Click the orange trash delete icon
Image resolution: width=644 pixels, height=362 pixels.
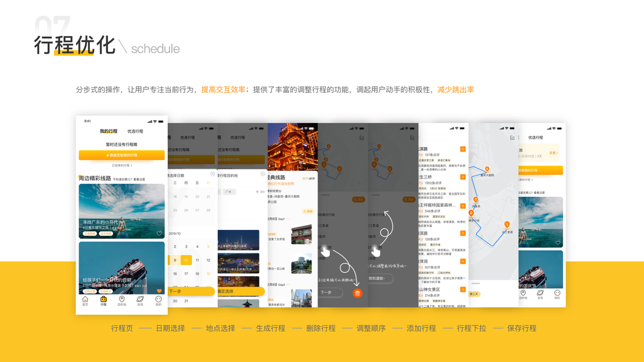[357, 293]
